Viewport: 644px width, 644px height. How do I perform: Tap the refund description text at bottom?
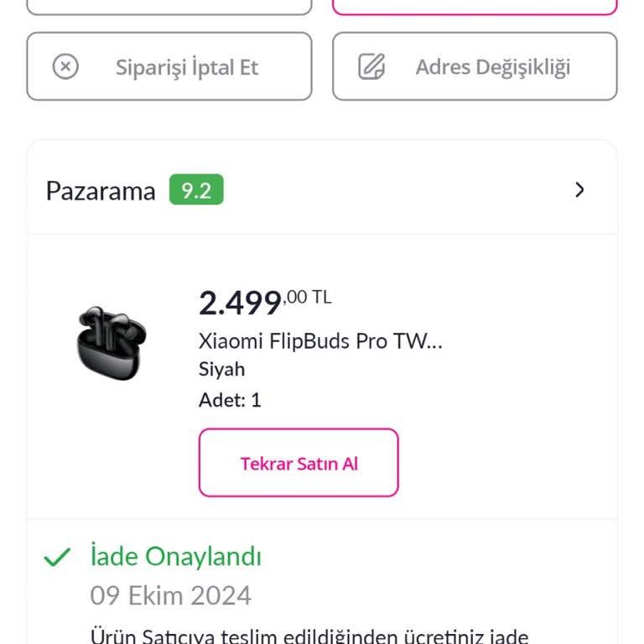[x=309, y=635]
